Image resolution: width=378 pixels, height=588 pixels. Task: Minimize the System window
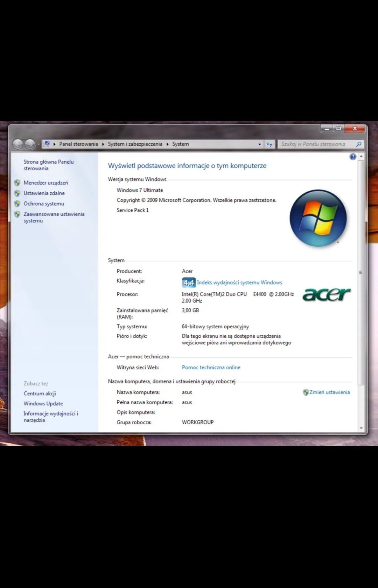click(x=327, y=129)
